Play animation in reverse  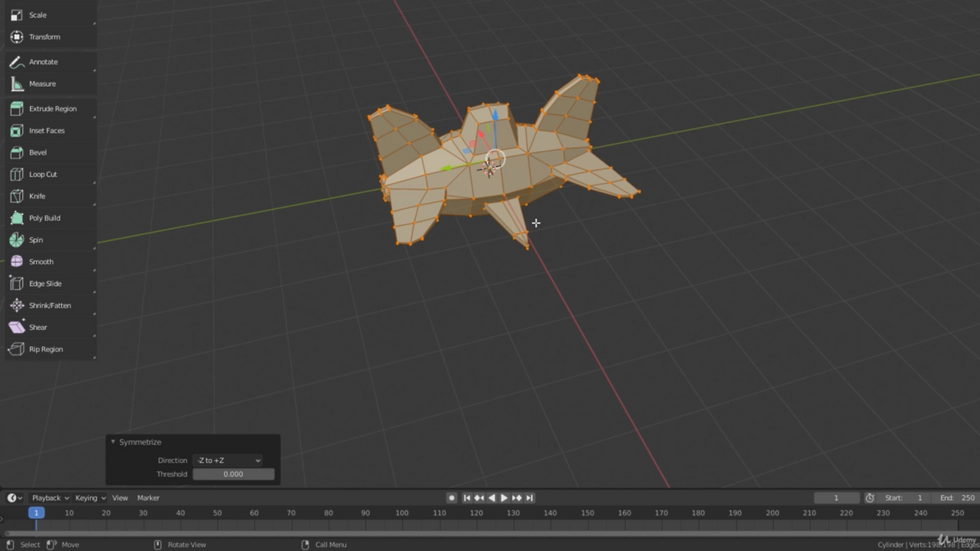pyautogui.click(x=492, y=497)
